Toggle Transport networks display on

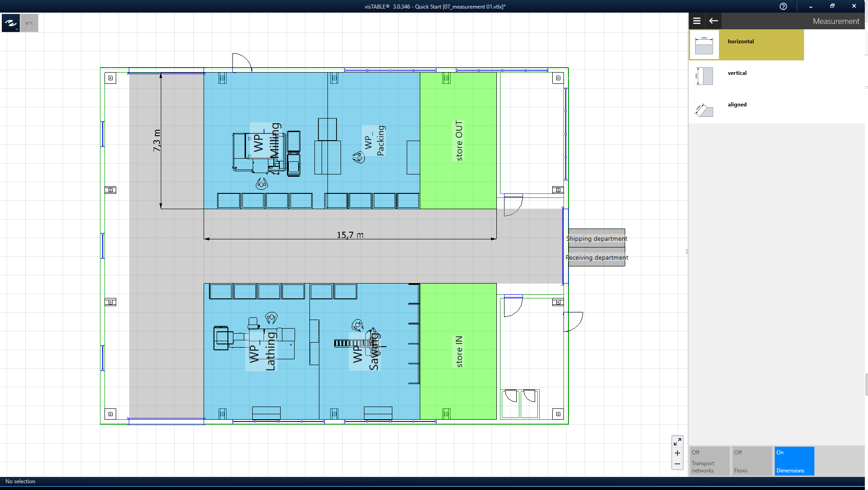click(709, 461)
